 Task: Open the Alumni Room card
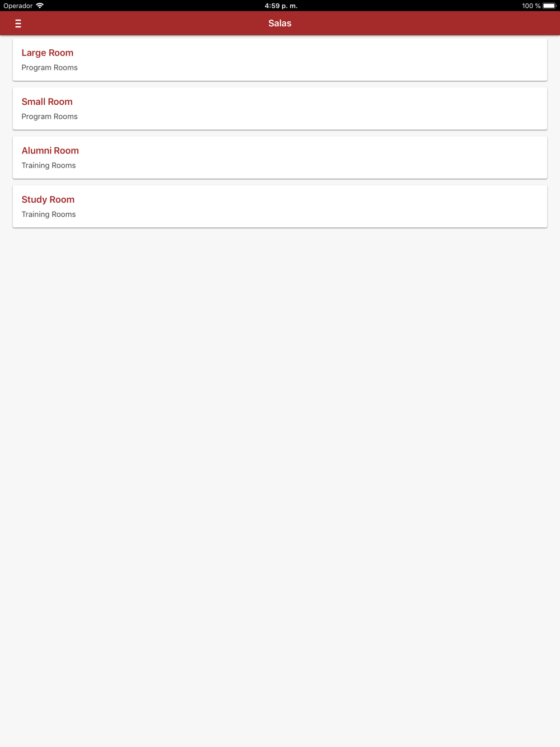coord(280,157)
